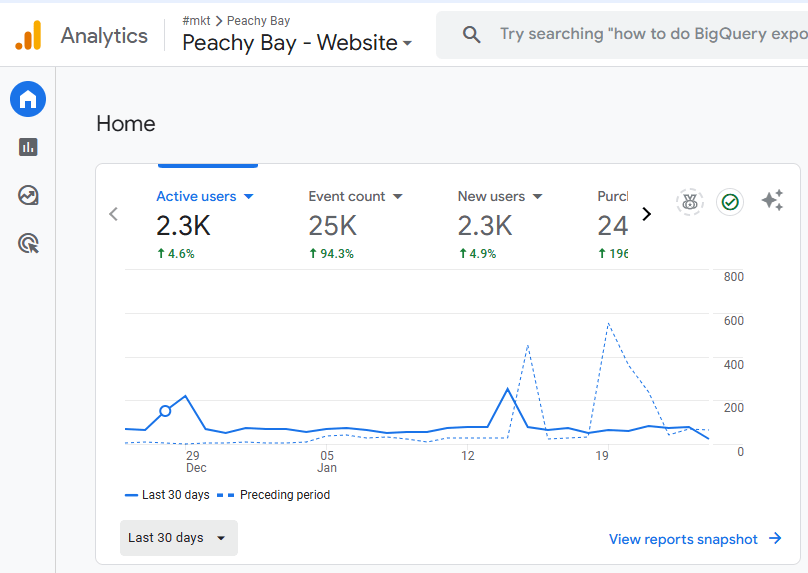
Task: Click the Google Analytics logo
Action: coord(28,35)
